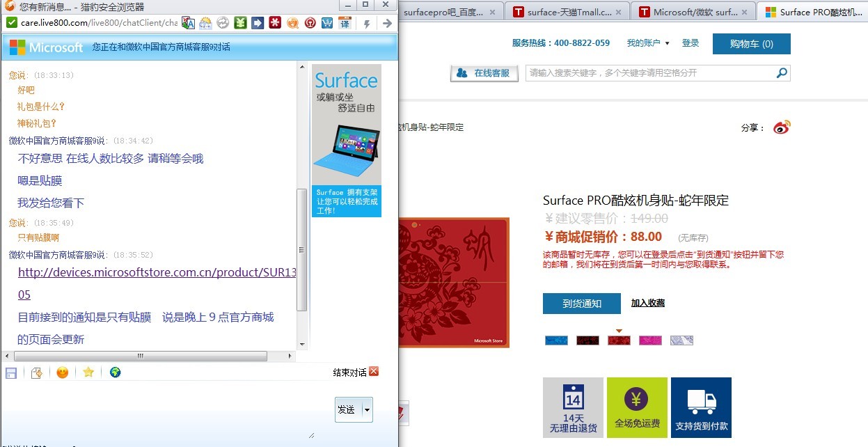Screen dimensions: 868x447
Task: Click the Surface PRO酷炫机身贴 product title
Action: [636, 201]
